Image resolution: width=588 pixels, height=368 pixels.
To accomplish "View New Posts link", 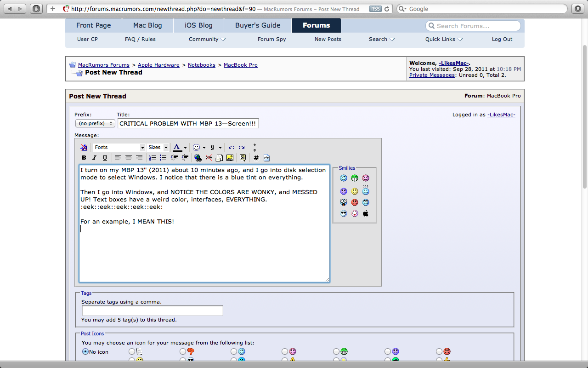I will point(328,39).
